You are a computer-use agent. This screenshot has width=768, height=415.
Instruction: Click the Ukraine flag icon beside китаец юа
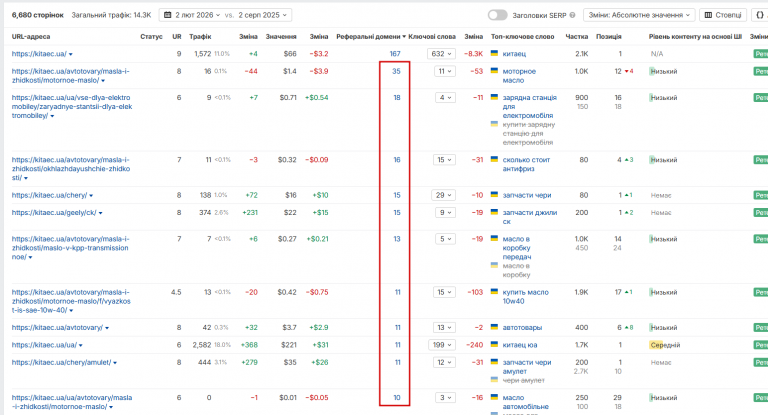pos(494,344)
